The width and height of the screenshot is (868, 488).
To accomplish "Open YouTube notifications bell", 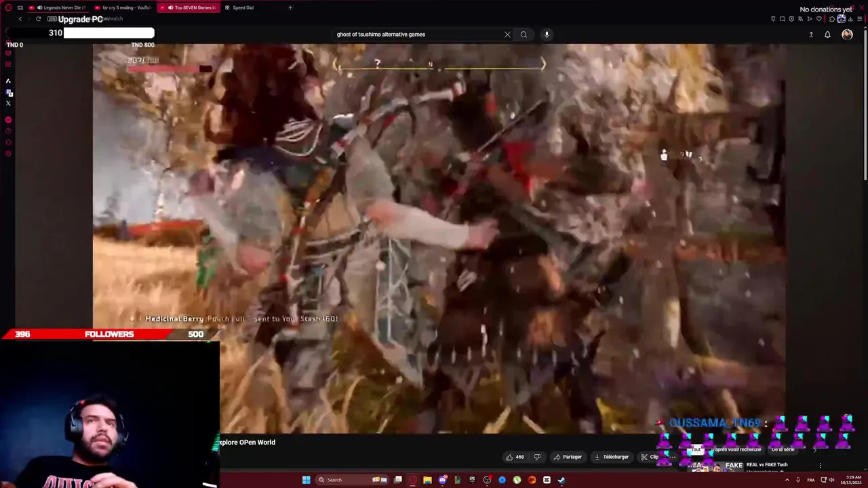I will point(827,35).
